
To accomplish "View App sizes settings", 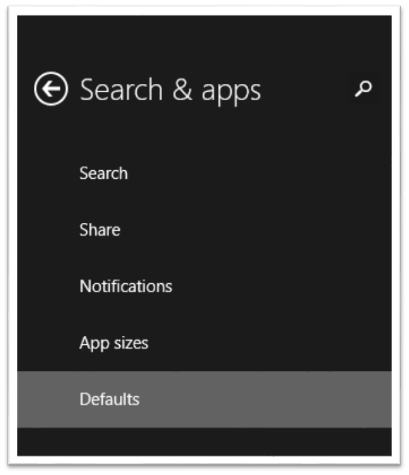I will [x=204, y=343].
